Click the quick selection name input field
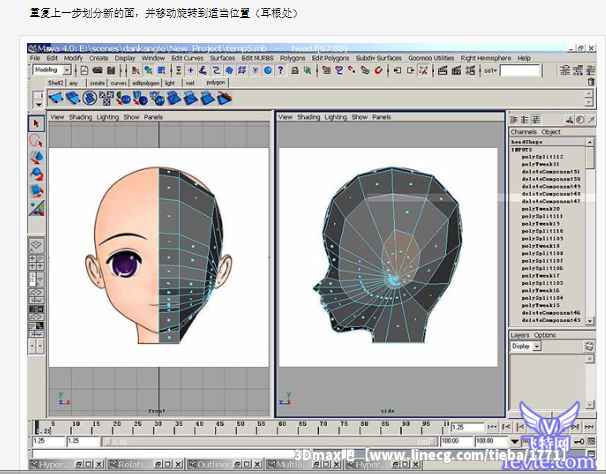This screenshot has width=606, height=474. pos(521,71)
